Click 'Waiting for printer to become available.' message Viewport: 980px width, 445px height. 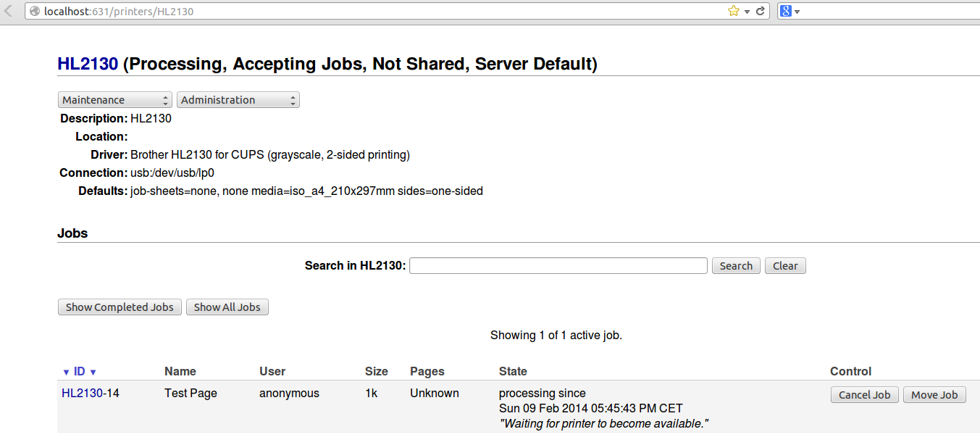pyautogui.click(x=604, y=423)
